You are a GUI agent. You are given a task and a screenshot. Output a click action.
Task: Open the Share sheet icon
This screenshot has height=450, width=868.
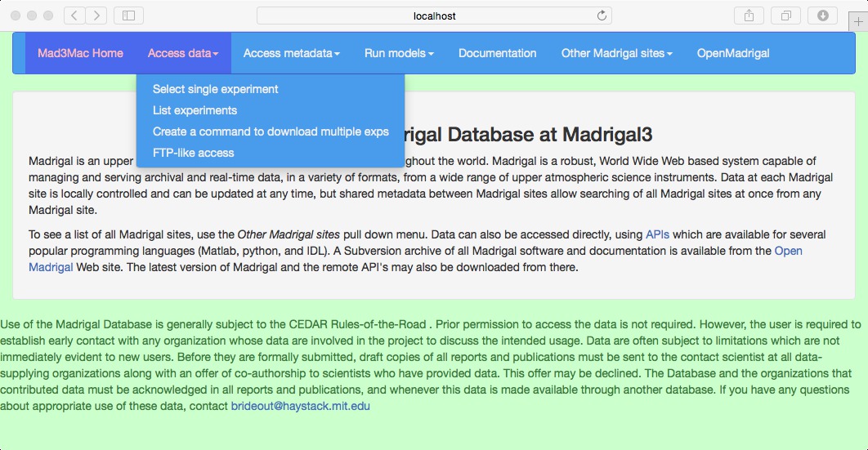pyautogui.click(x=749, y=16)
